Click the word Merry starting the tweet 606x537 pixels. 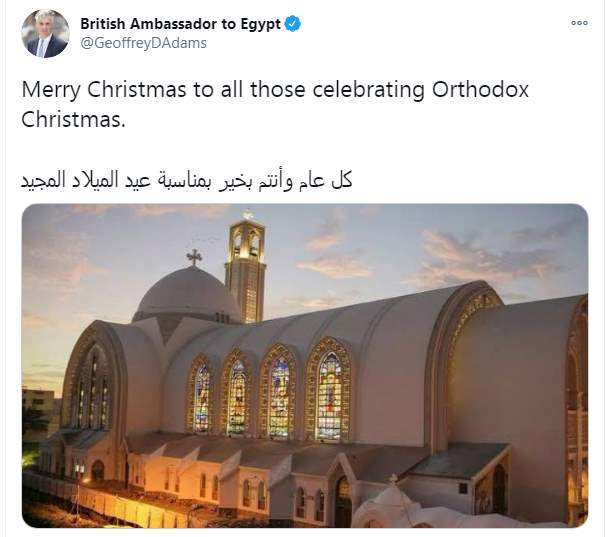(49, 89)
